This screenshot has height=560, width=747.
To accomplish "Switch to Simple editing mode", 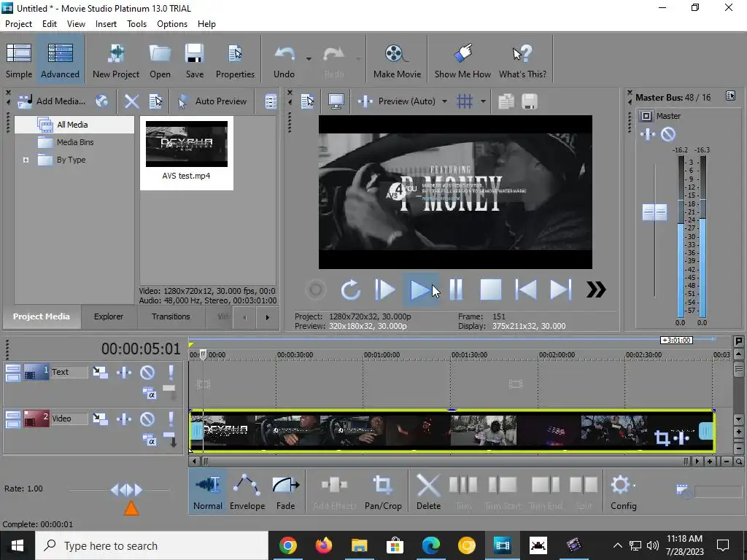I will click(19, 60).
